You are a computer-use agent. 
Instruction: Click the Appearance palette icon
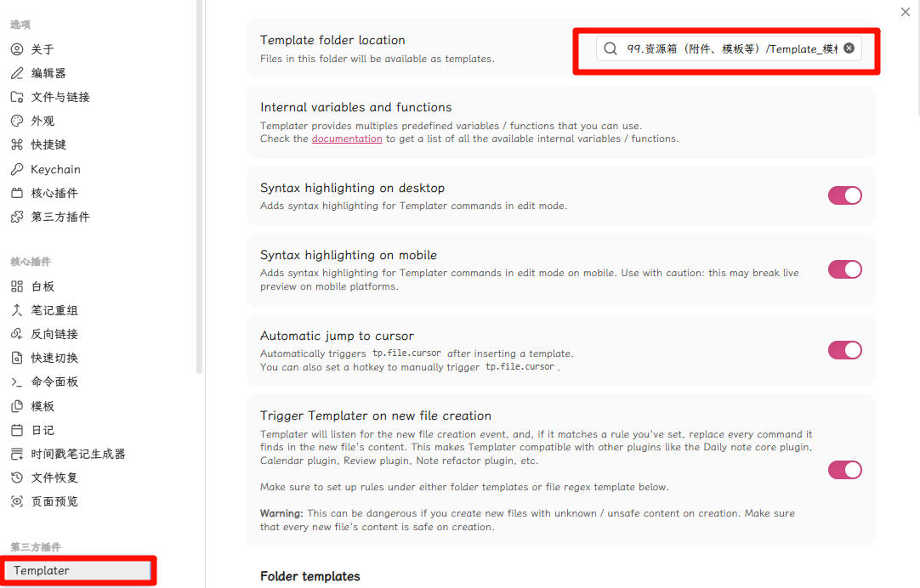(17, 121)
